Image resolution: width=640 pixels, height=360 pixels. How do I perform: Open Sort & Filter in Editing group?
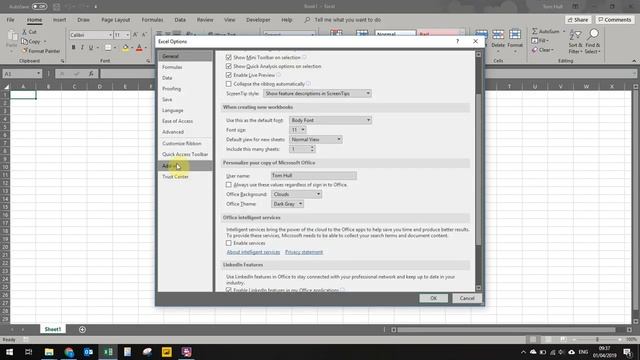pos(576,41)
